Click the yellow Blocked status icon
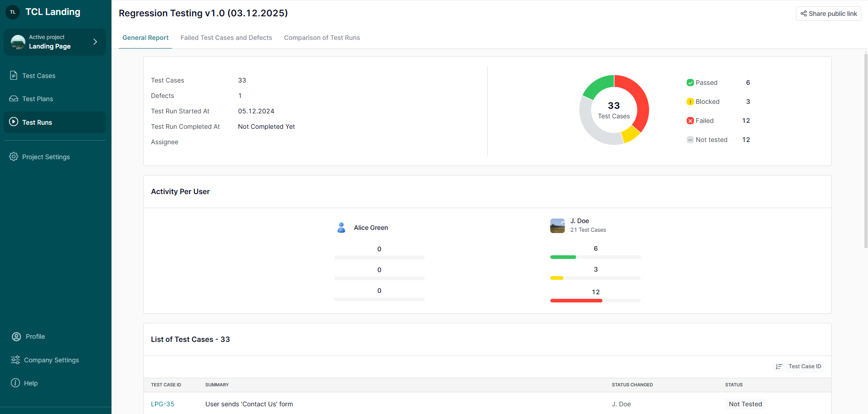 (x=690, y=102)
